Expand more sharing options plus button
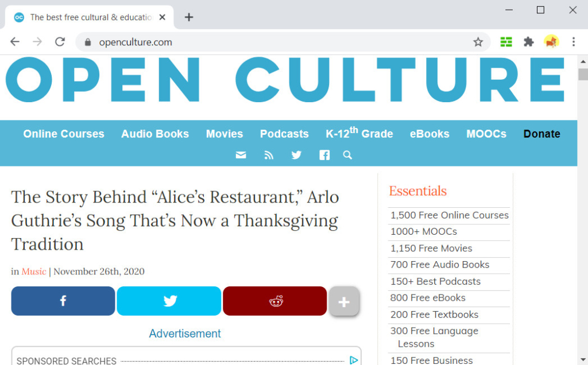 click(x=344, y=301)
